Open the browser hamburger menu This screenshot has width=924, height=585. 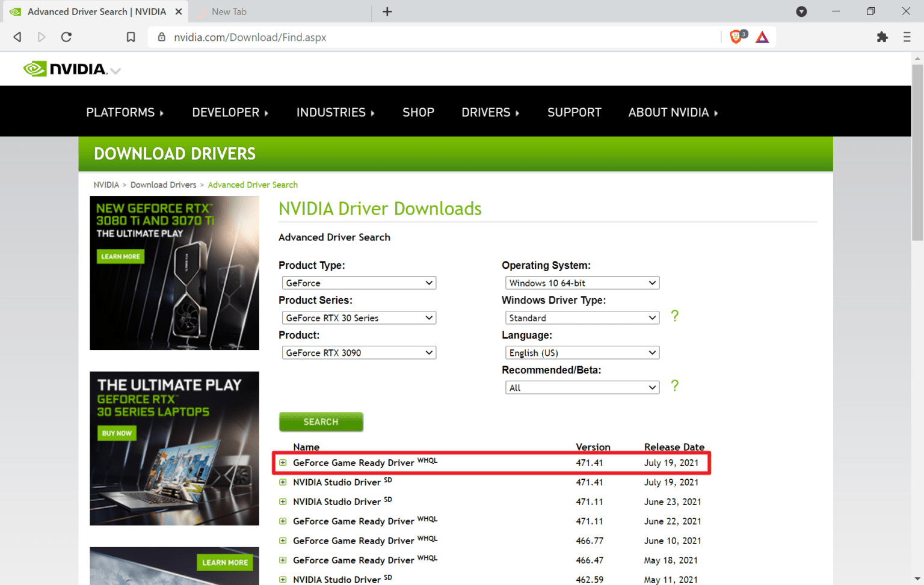coord(907,37)
